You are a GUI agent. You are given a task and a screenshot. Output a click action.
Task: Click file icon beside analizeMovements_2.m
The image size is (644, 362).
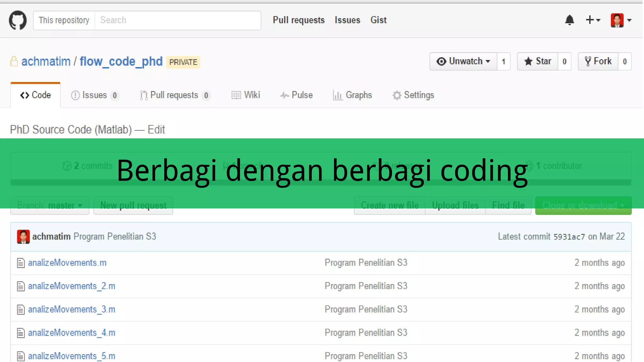coord(21,286)
